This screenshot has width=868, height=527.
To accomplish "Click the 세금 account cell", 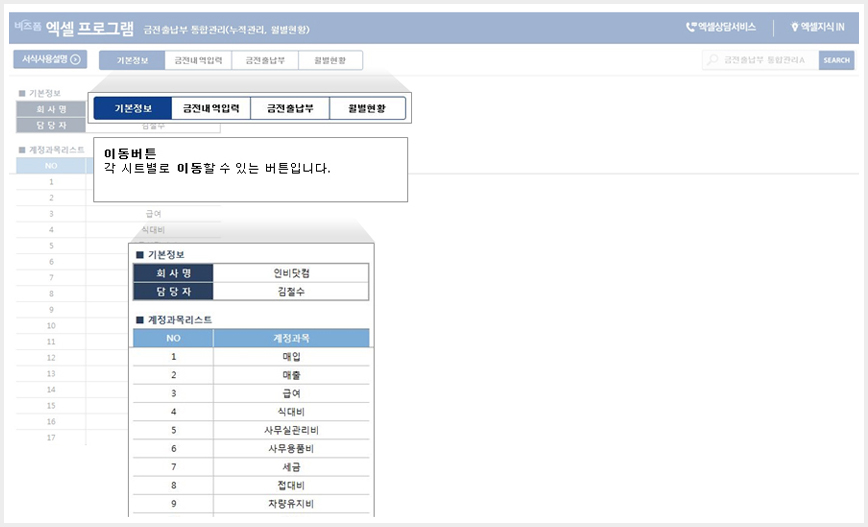I will coord(291,467).
